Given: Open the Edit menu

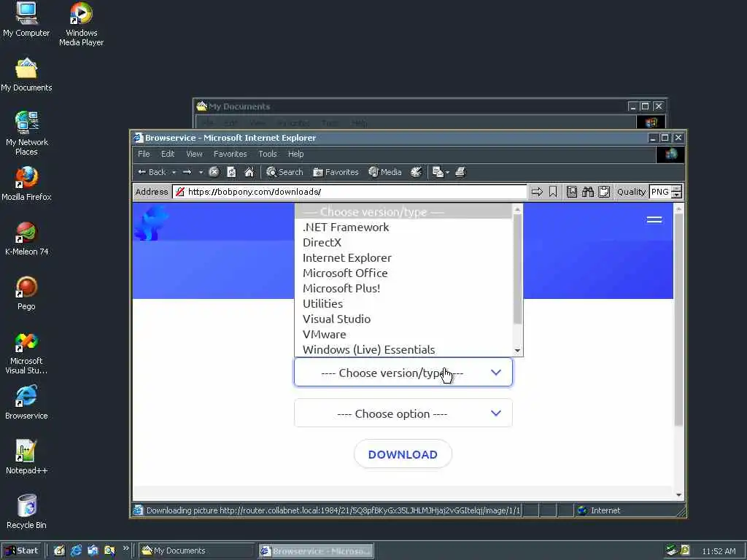Looking at the screenshot, I should pos(168,154).
